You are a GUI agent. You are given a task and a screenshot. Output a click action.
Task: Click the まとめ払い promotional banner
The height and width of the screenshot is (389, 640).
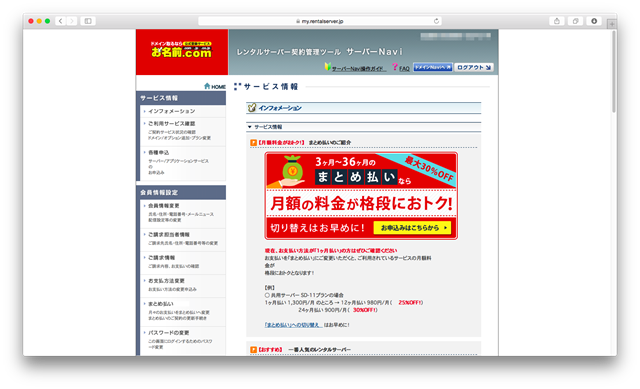361,196
